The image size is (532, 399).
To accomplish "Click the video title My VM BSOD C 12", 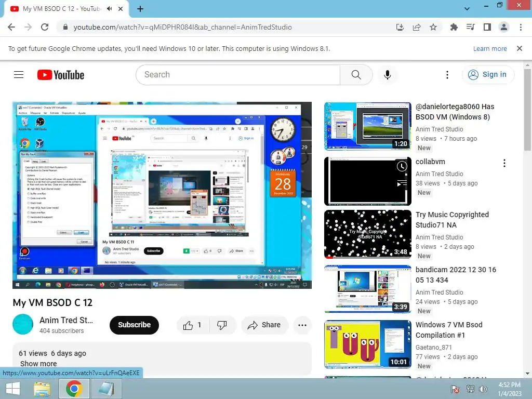I will point(52,303).
